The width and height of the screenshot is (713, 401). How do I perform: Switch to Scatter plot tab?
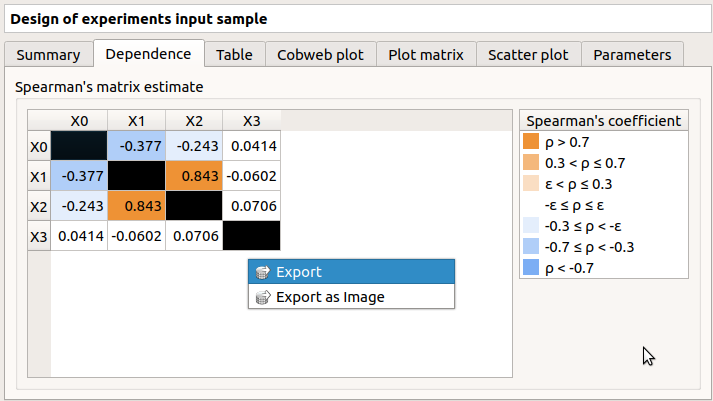click(527, 54)
